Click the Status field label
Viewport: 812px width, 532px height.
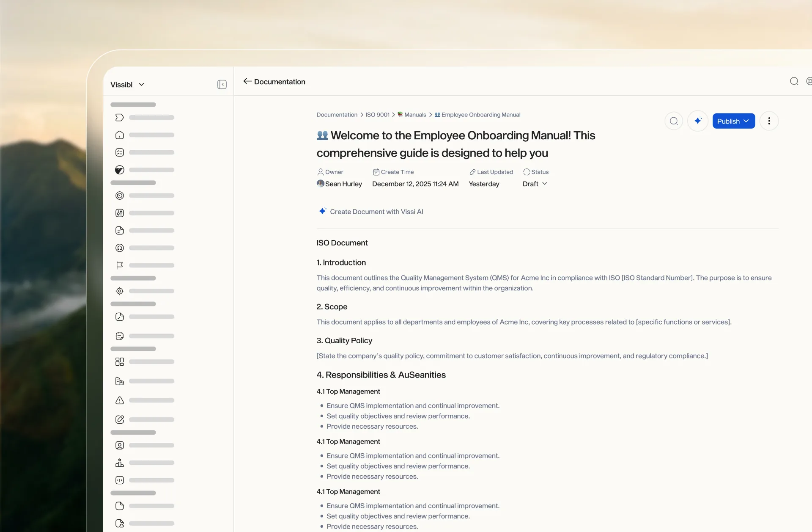click(536, 172)
